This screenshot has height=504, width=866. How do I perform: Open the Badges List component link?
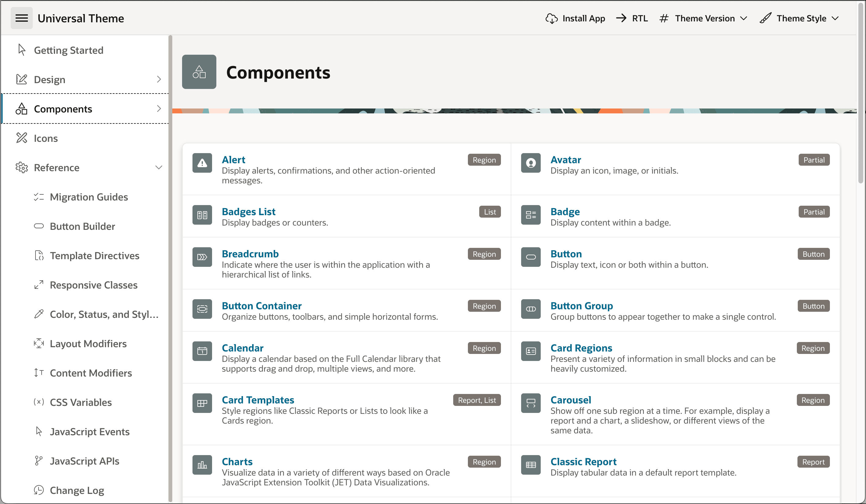click(248, 212)
